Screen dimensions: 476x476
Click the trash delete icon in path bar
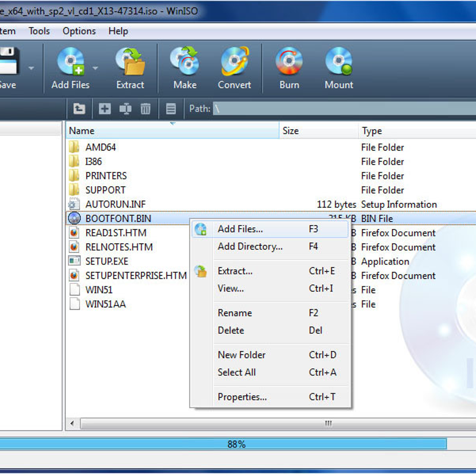146,108
